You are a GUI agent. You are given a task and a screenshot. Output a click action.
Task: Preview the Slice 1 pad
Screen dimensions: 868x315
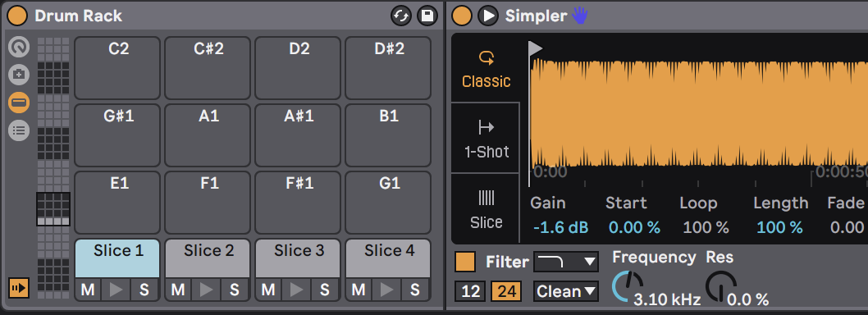pyautogui.click(x=116, y=290)
